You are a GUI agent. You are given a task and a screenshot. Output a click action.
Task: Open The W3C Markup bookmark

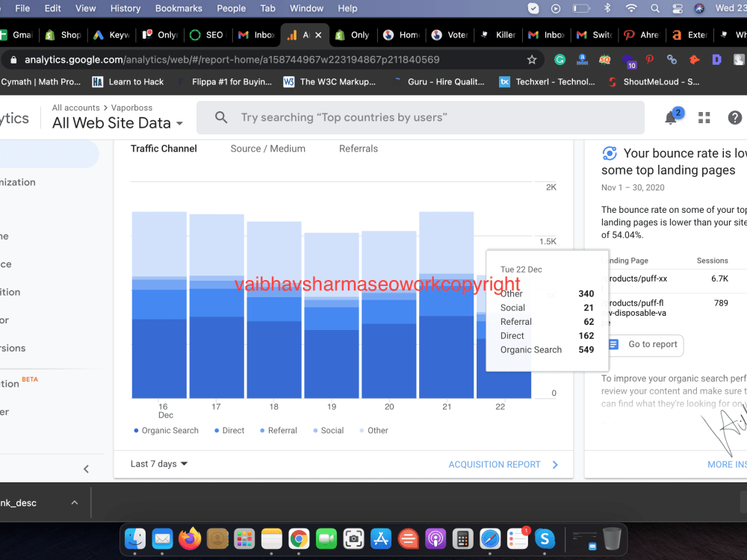(329, 82)
